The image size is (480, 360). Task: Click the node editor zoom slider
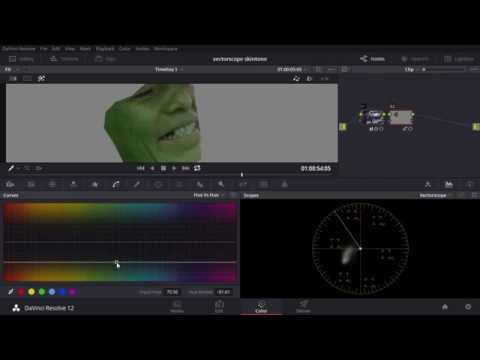tap(445, 69)
